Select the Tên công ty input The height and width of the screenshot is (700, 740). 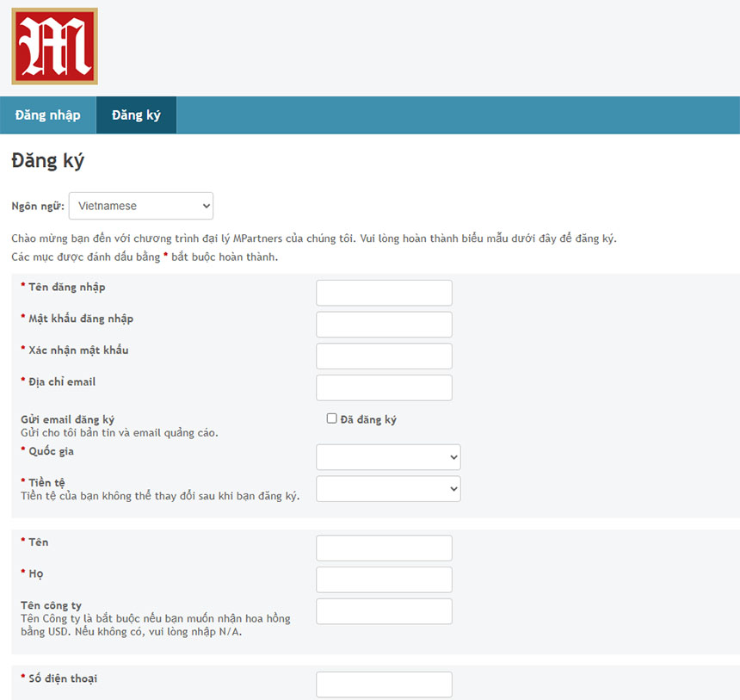click(x=384, y=611)
